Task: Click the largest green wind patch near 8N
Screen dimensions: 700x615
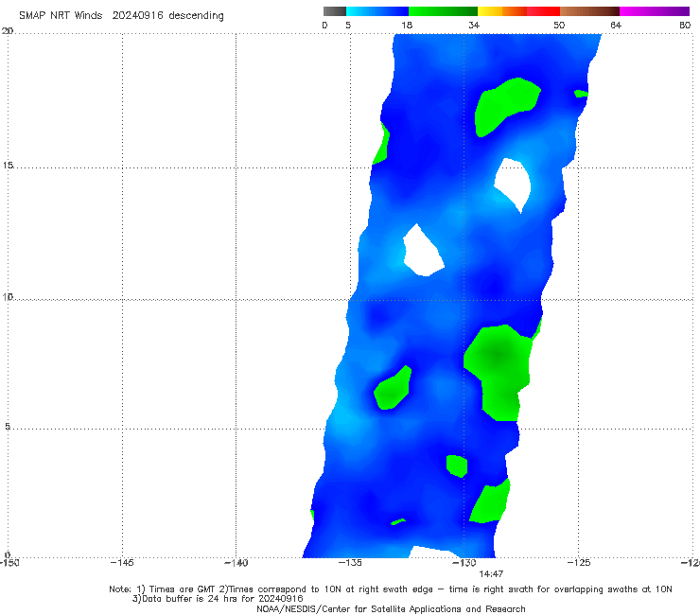Action: click(x=499, y=371)
